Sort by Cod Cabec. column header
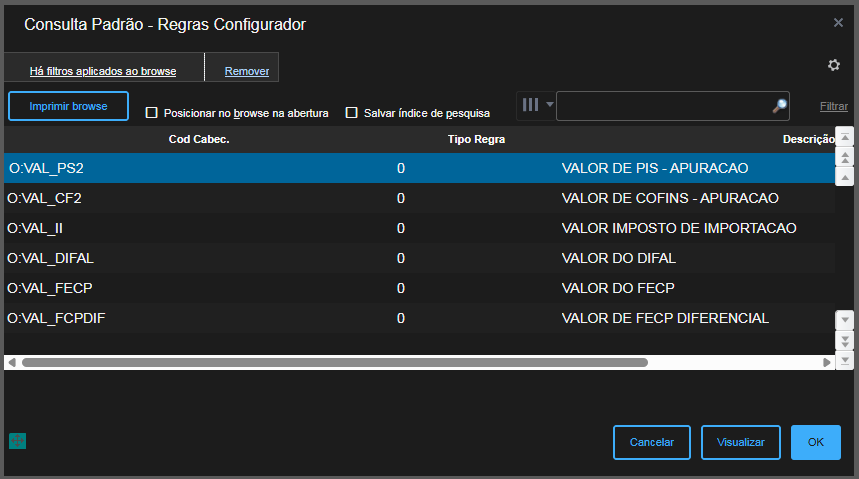The image size is (859, 479). point(199,139)
